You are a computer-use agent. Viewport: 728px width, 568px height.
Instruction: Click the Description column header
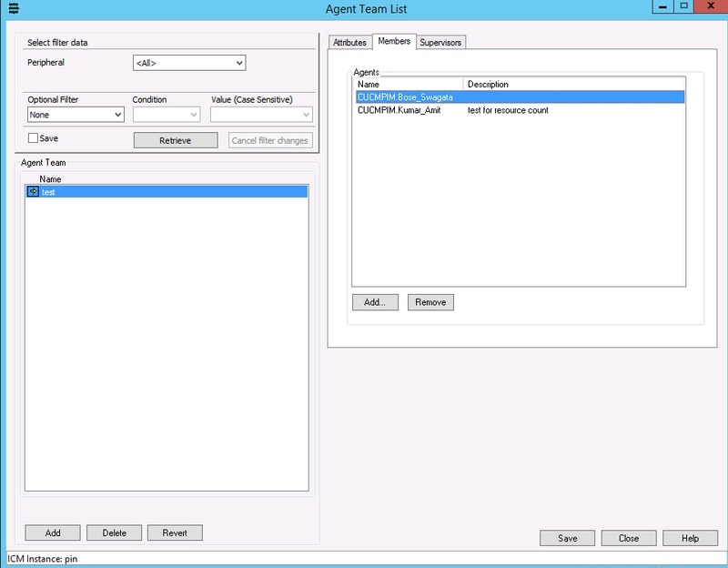point(574,84)
